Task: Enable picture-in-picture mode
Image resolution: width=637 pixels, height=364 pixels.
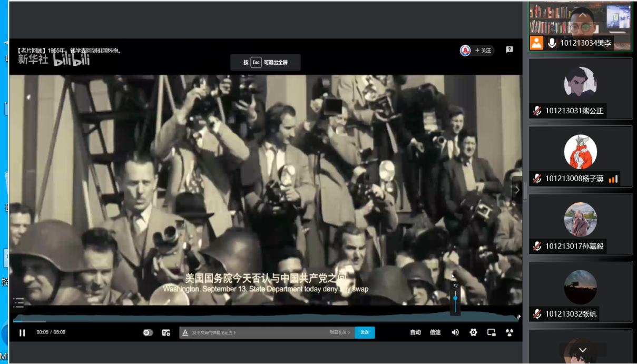Action: tap(491, 332)
